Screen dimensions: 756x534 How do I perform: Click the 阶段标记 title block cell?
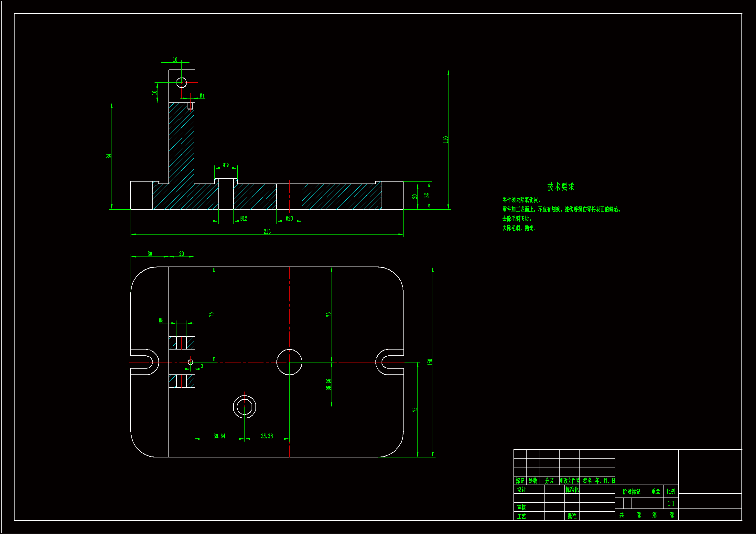pyautogui.click(x=631, y=492)
